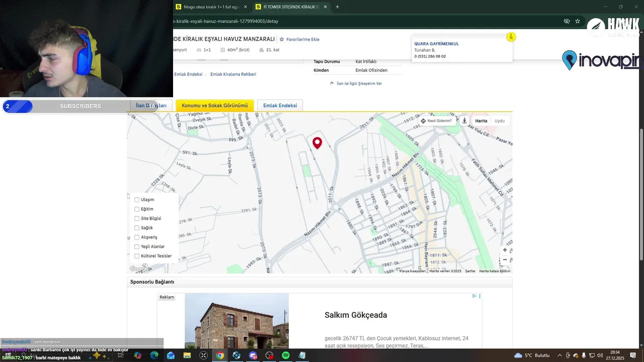644x362 pixels.
Task: Toggle the Alışveriş checkbox
Action: (x=137, y=237)
